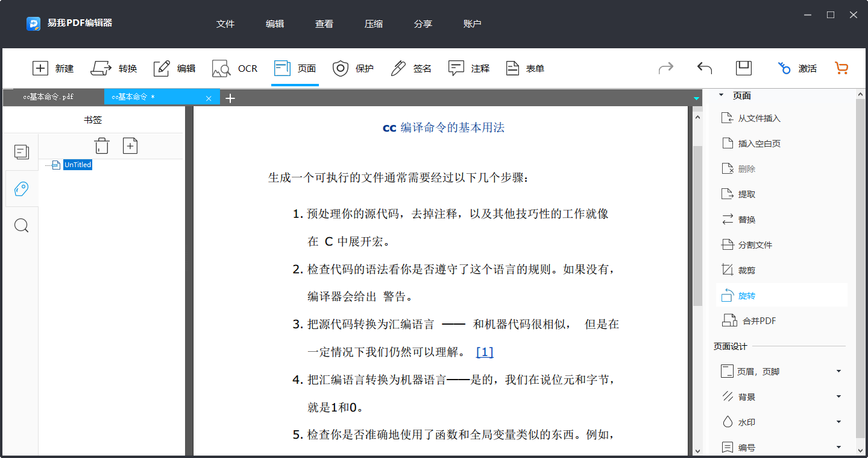Open the search sidebar panel
Screen dimensions: 868x458
click(22, 226)
